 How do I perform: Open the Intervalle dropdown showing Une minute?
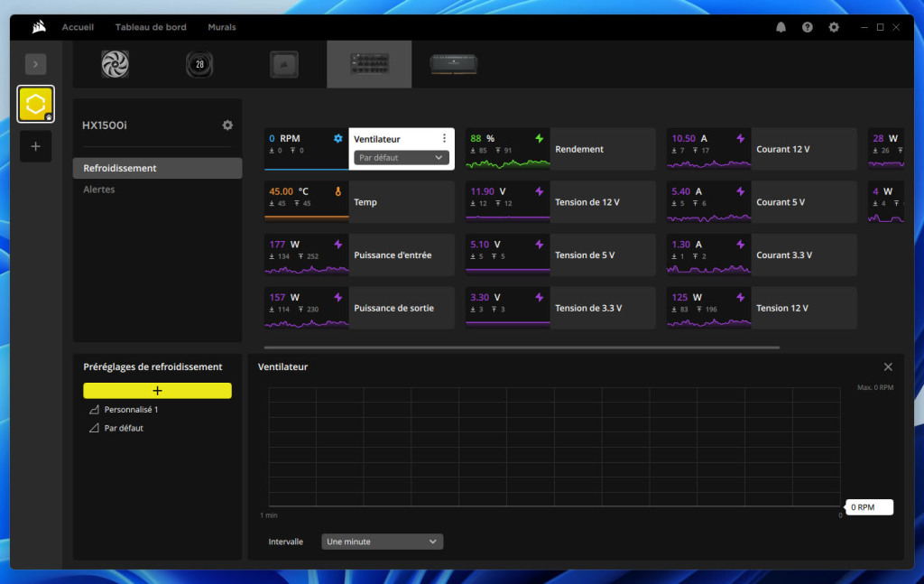[382, 541]
